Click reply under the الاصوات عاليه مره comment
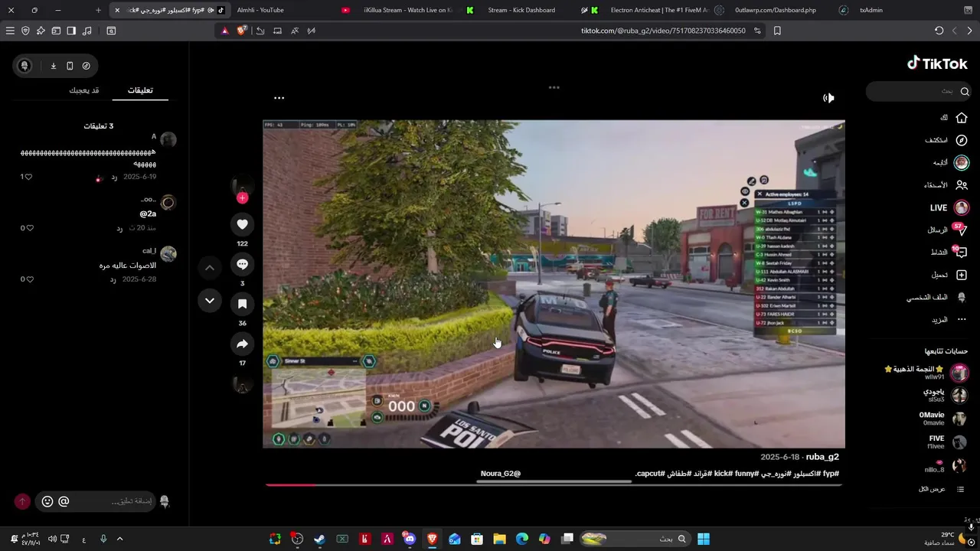This screenshot has width=980, height=551. (x=113, y=279)
